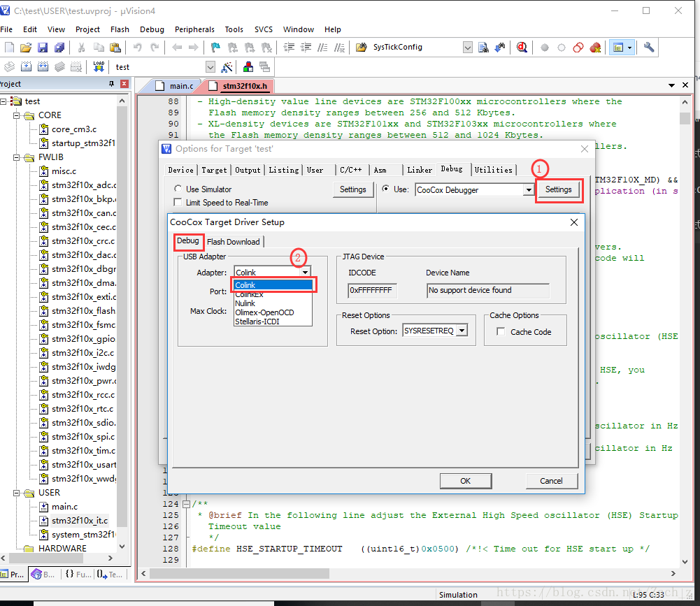Click the Build target icon
The width and height of the screenshot is (700, 606).
(26, 67)
